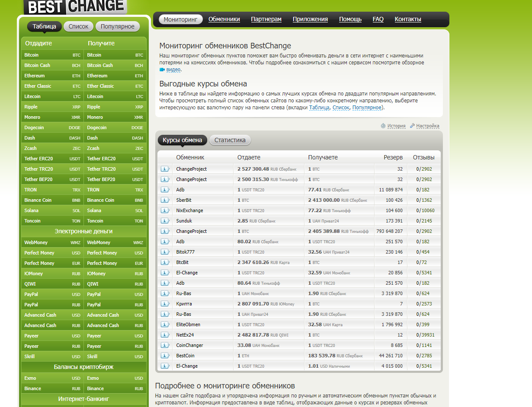Select Bitcoin BTC in Отдадите column
The width and height of the screenshot is (532, 407).
[x=52, y=55]
